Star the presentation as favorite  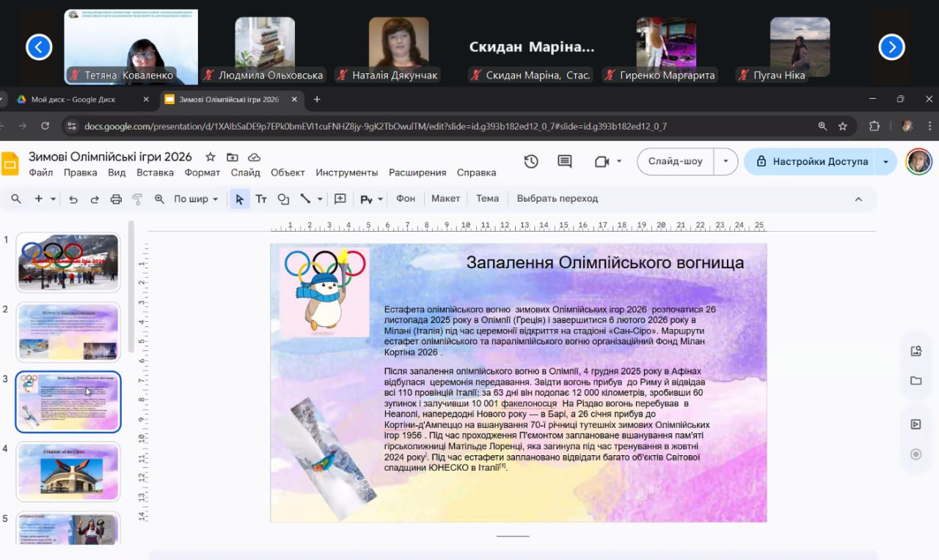click(x=211, y=157)
